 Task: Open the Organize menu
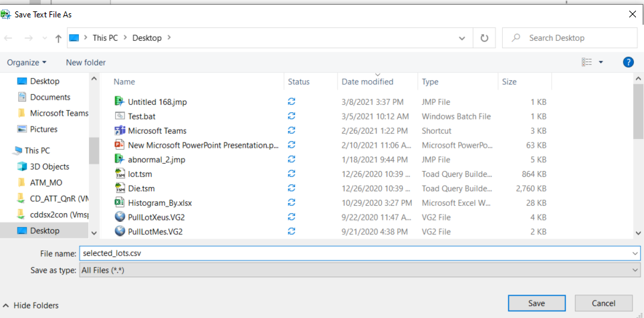point(27,62)
